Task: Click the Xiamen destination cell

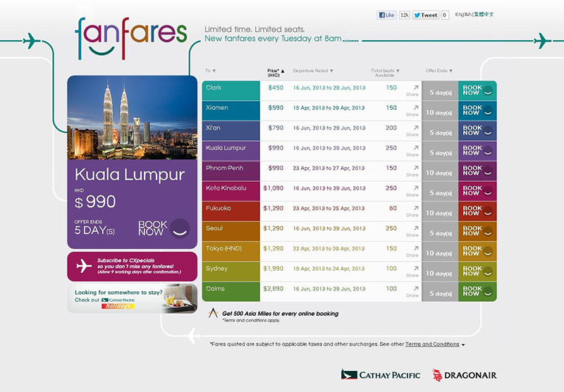Action: click(x=231, y=111)
